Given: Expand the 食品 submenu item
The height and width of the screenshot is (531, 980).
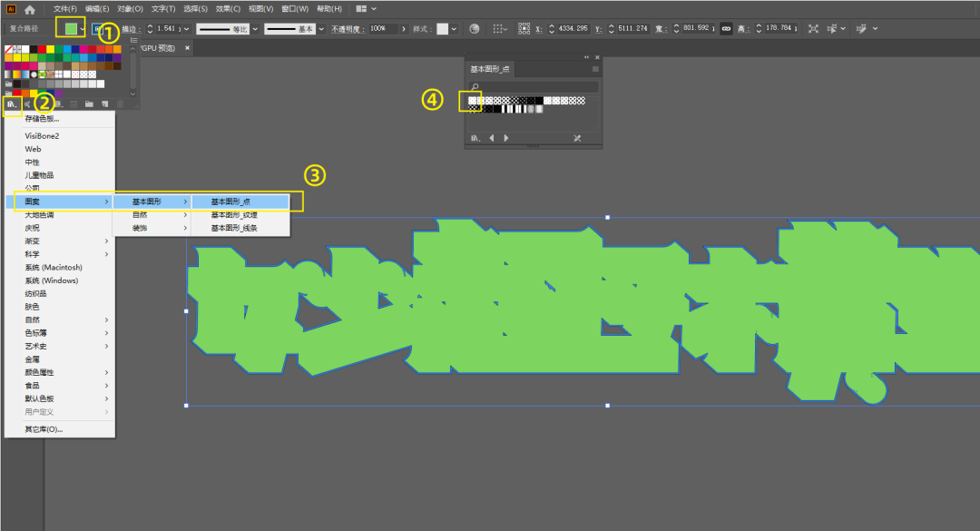Looking at the screenshot, I should coord(60,385).
